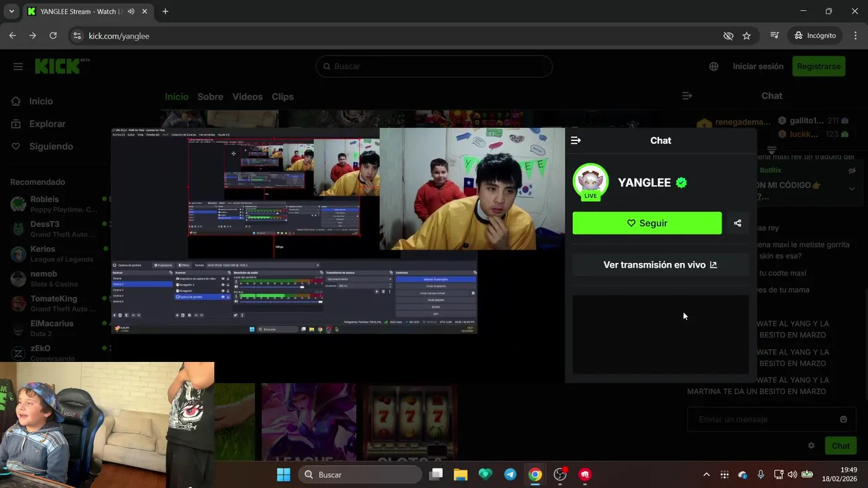Expand the top gifters leaderboard arrow
The height and width of the screenshot is (488, 868).
pyautogui.click(x=772, y=150)
